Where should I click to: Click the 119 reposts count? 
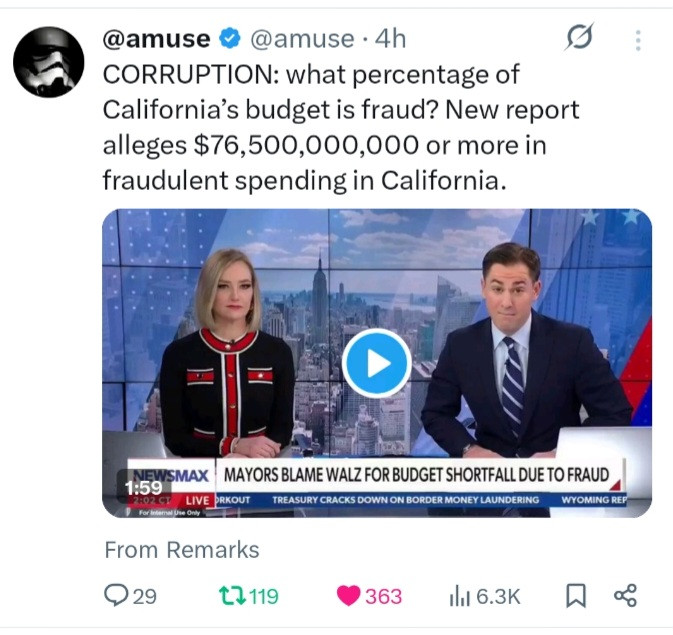[x=264, y=596]
